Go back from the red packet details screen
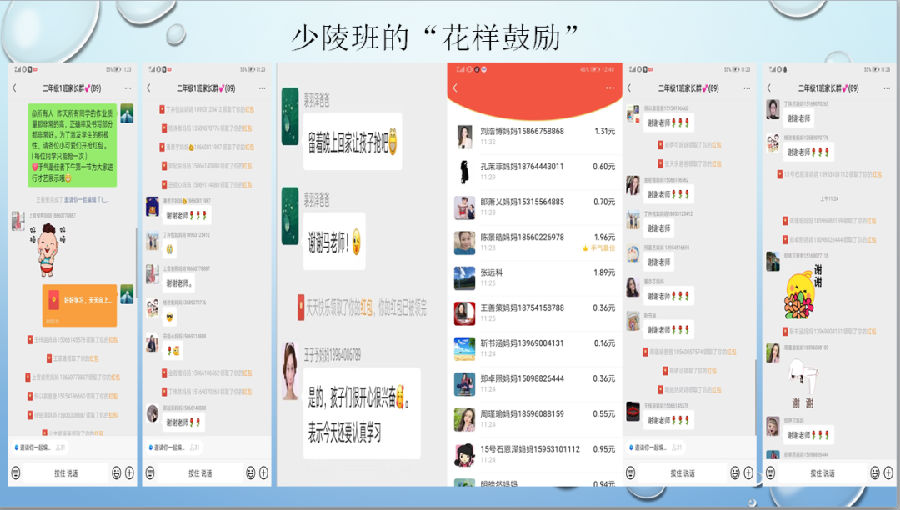The height and width of the screenshot is (510, 900). pos(456,88)
